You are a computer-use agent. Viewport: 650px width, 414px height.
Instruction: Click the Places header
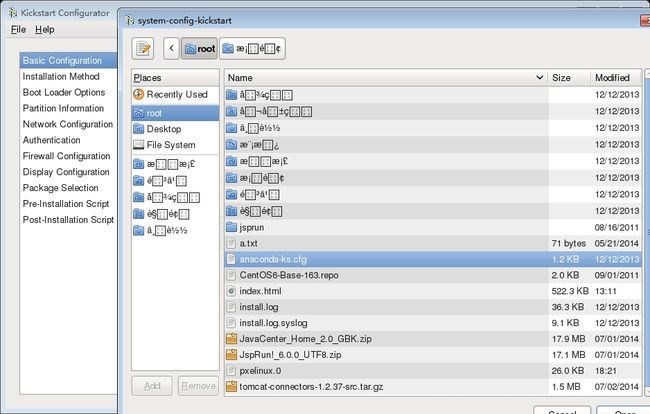(175, 78)
